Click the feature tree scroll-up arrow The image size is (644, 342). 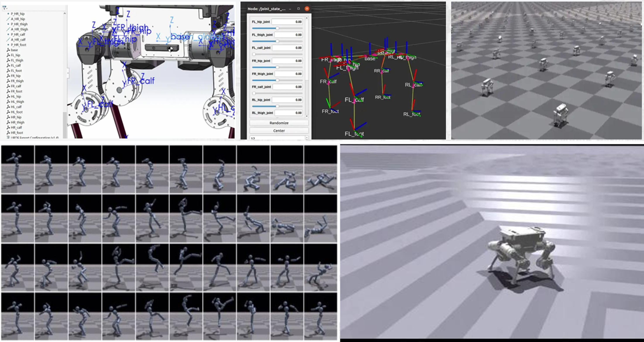click(x=65, y=13)
